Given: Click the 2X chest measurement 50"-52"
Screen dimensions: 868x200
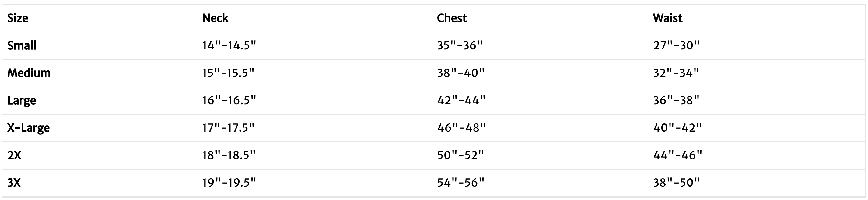Looking at the screenshot, I should (x=460, y=155).
